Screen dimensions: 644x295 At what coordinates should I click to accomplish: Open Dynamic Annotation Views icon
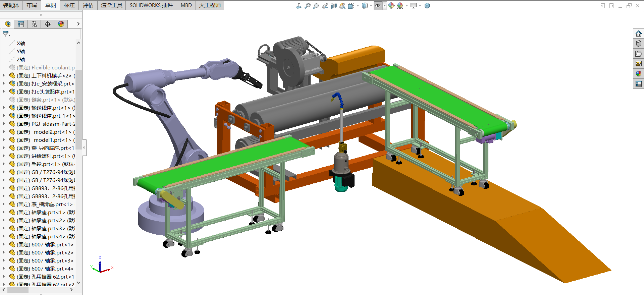[342, 6]
